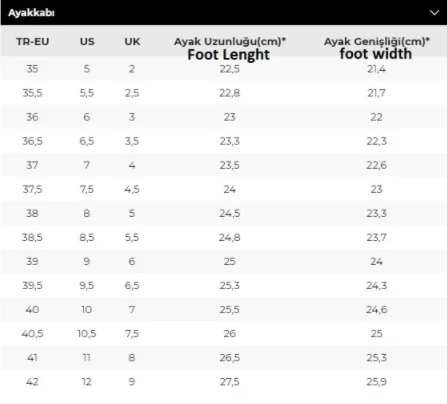Select the UK column header
447x404 pixels.
132,42
